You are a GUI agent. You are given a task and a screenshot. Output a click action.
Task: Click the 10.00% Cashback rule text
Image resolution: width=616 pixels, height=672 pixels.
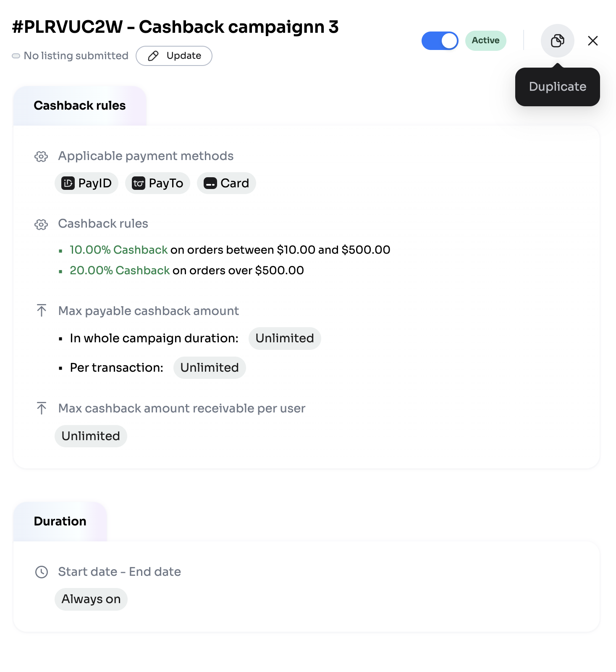[119, 250]
